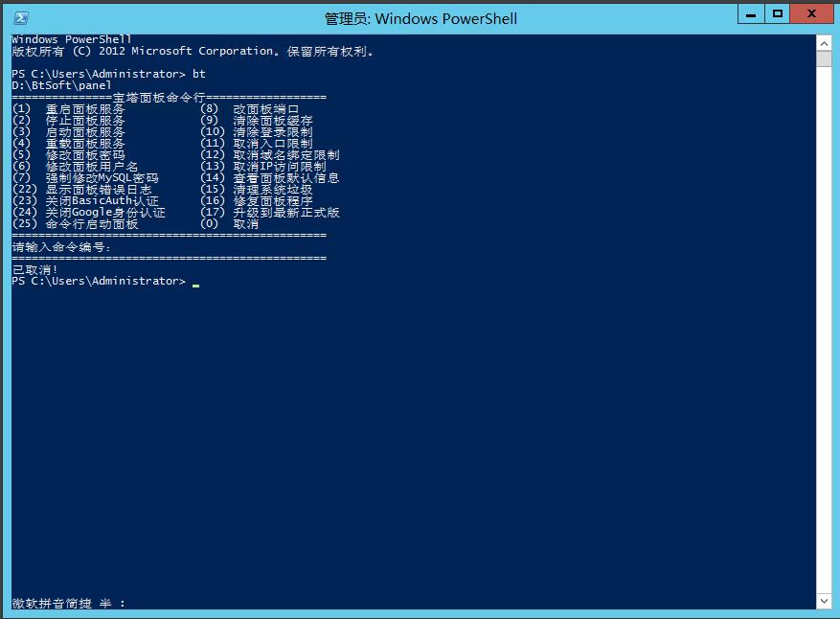Click the PowerShell icon in title bar
The height and width of the screenshot is (619, 840).
click(21, 18)
